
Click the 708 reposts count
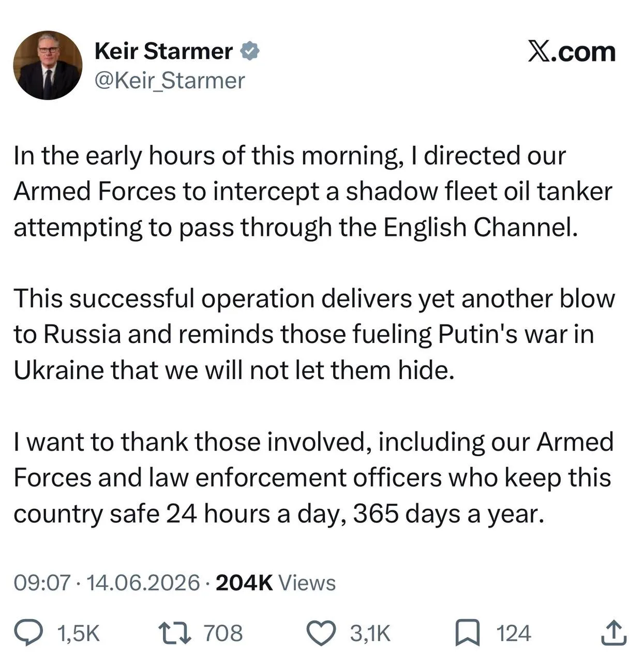point(223,634)
